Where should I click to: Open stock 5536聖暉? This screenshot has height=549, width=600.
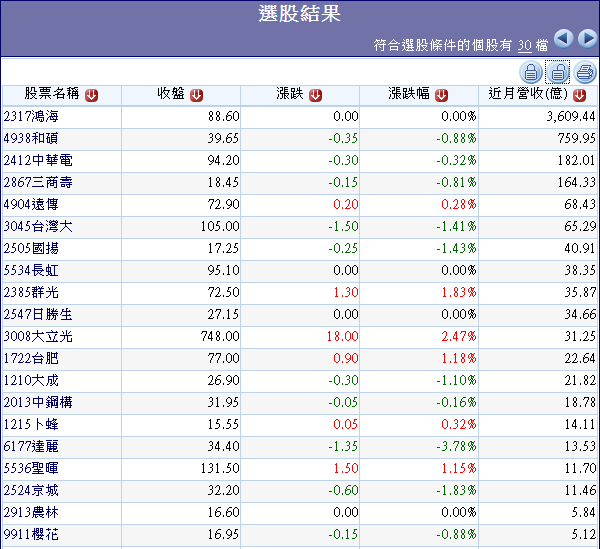pos(31,468)
